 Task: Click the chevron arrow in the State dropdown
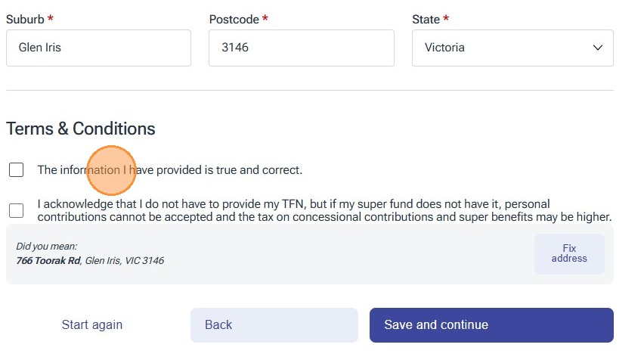tap(598, 48)
